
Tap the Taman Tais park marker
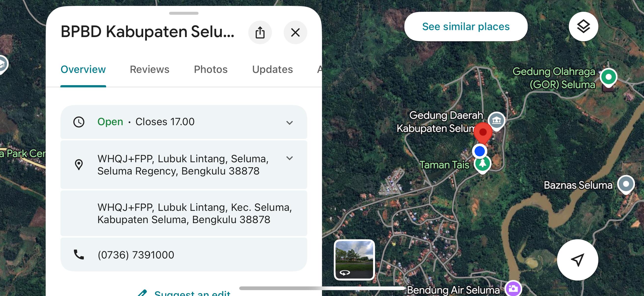coord(482,164)
